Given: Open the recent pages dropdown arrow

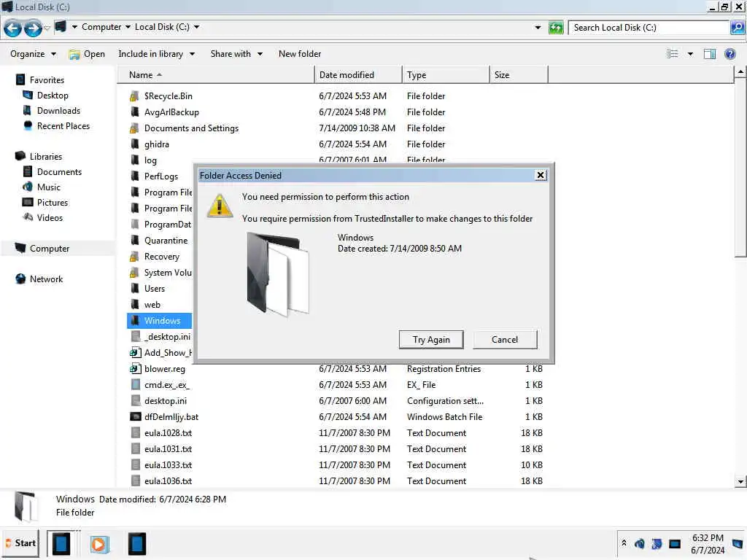Looking at the screenshot, I should [x=47, y=28].
